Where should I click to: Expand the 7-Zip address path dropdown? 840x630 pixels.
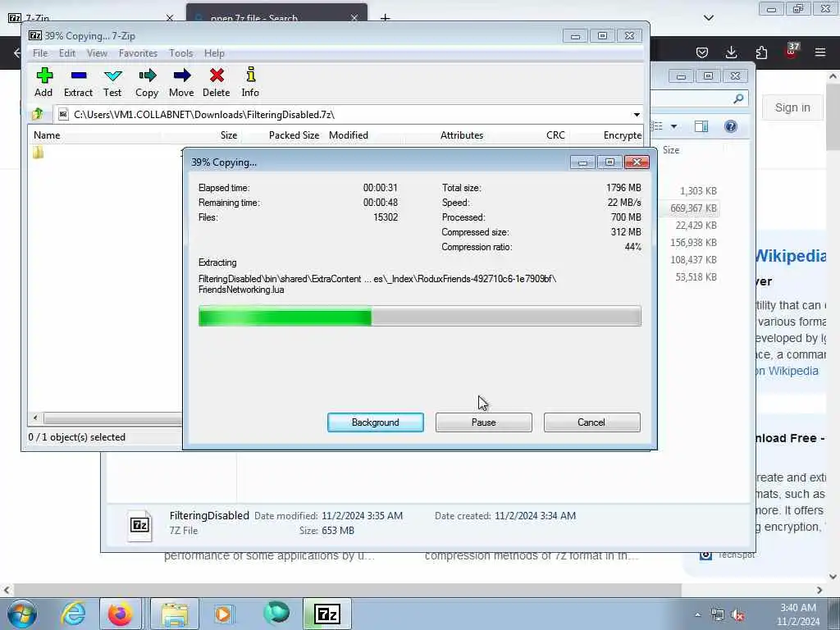(637, 114)
